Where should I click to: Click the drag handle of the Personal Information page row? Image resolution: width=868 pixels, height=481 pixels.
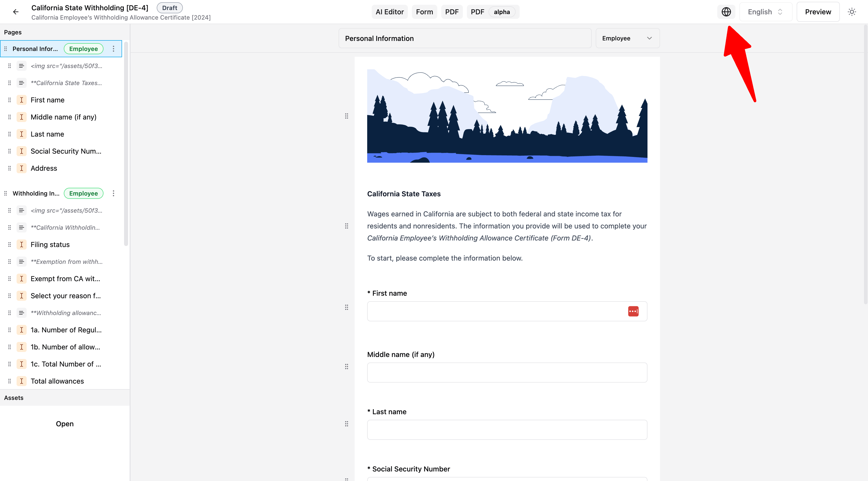[5, 49]
